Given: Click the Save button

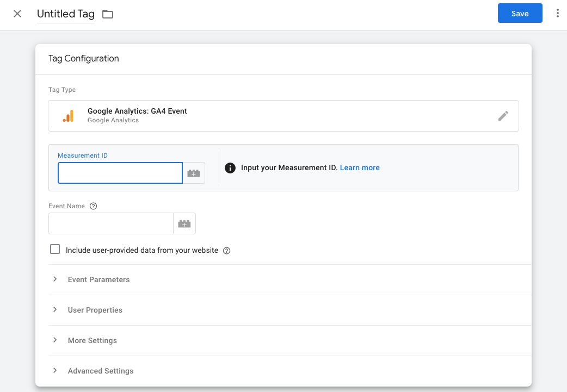Looking at the screenshot, I should click(520, 14).
